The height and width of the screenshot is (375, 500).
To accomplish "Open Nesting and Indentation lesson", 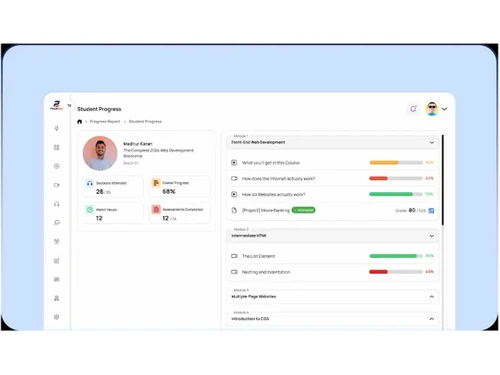I will 266,272.
